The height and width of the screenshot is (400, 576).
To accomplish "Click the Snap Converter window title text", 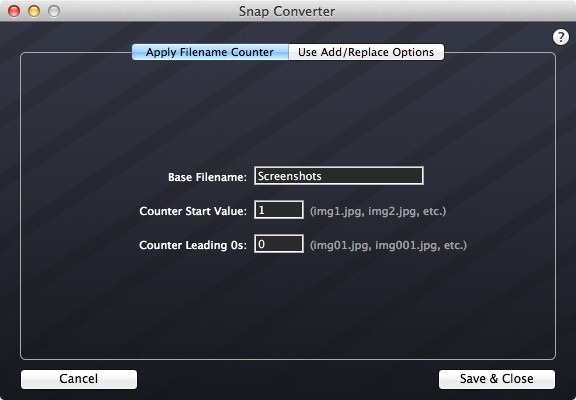I will pos(287,11).
